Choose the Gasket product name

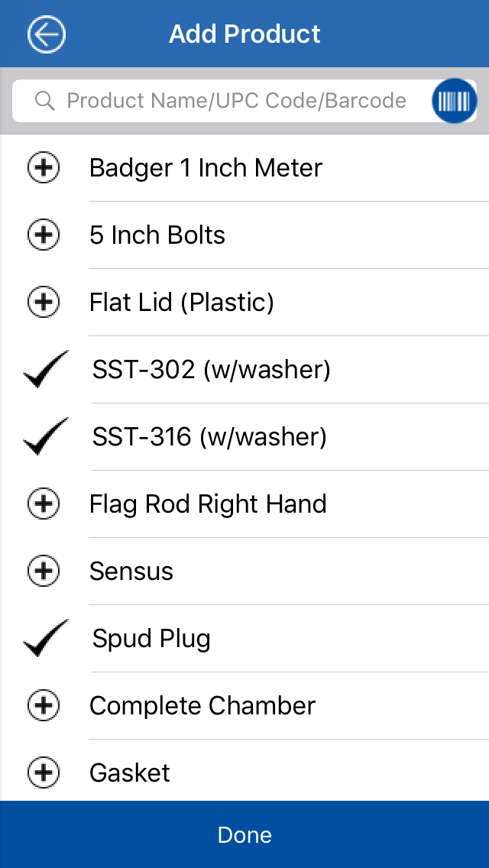[130, 772]
